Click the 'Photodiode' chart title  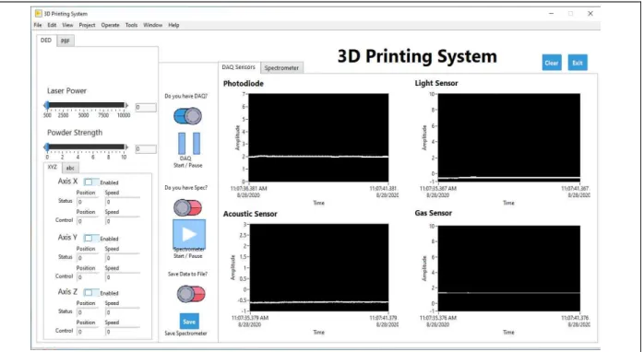(244, 84)
